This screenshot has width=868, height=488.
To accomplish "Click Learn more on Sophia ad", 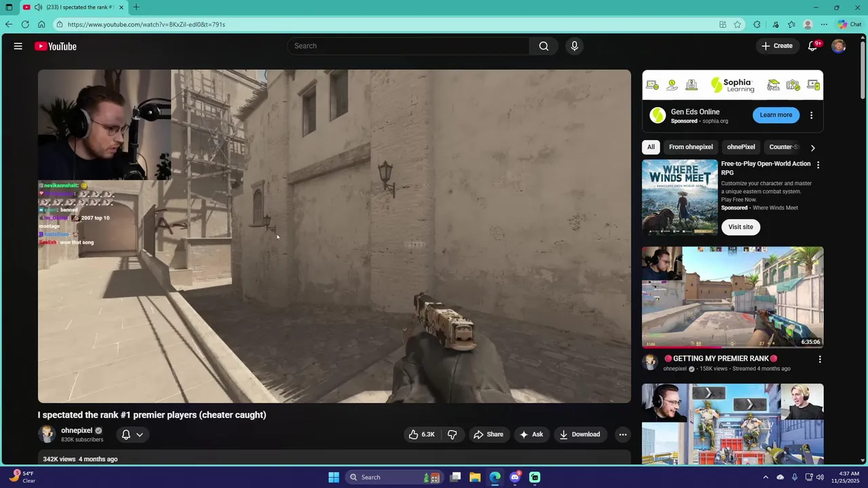I will pos(776,115).
